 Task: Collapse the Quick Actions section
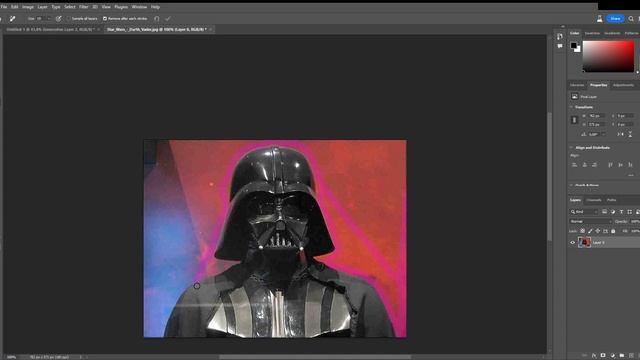pyautogui.click(x=571, y=185)
